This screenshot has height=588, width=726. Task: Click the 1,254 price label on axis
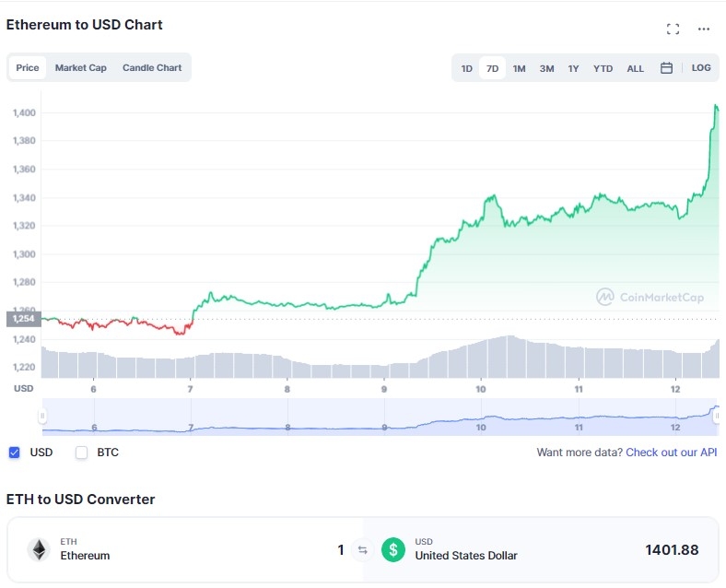coord(24,319)
